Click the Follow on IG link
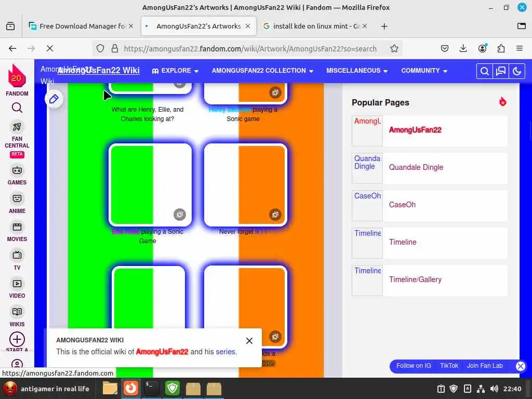The image size is (532, 399). [414, 366]
